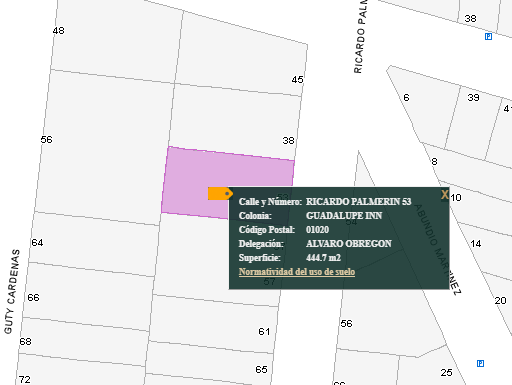The height and width of the screenshot is (385, 512).
Task: Select lot 45 on the map
Action: pyautogui.click(x=297, y=80)
